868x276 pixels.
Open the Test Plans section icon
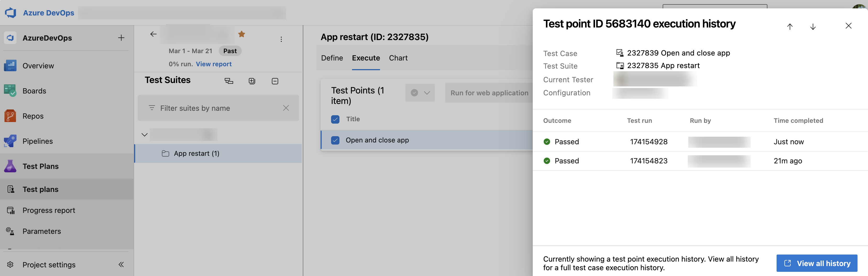point(10,166)
